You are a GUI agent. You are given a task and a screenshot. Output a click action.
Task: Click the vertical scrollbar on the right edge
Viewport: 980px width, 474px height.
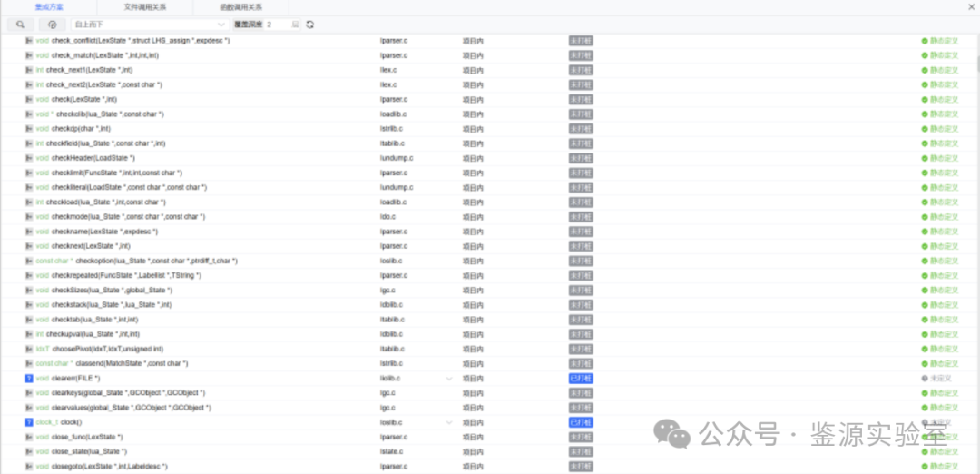coord(977,65)
